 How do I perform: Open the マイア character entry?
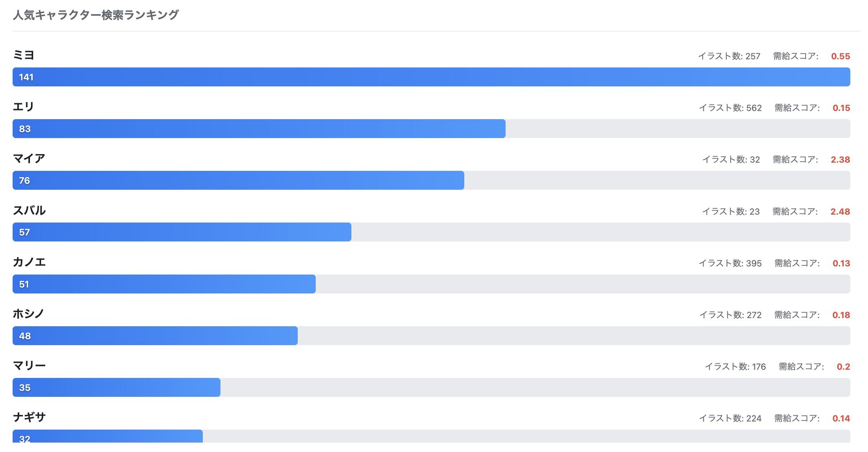click(x=29, y=158)
